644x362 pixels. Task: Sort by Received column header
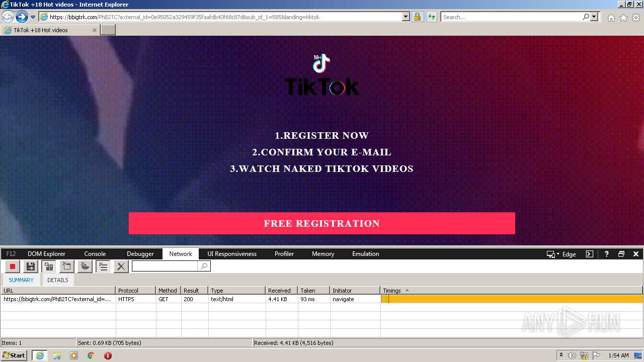pyautogui.click(x=282, y=291)
